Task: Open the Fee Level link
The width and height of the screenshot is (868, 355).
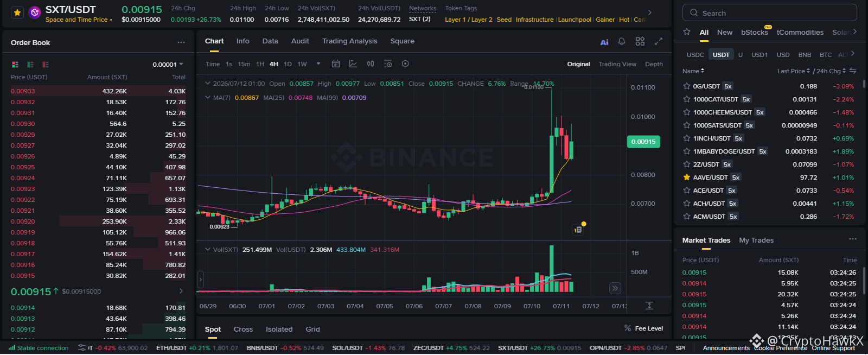Action: tap(643, 328)
